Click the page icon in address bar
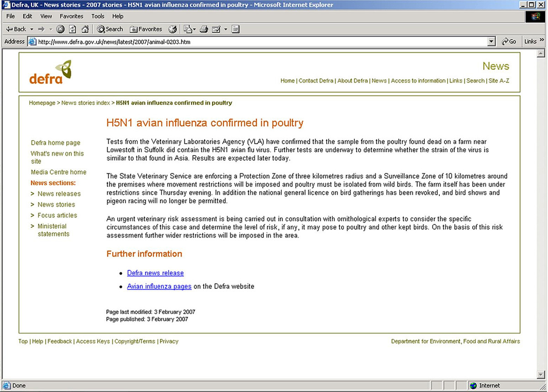Viewport: 548px width, 392px height. (x=32, y=42)
